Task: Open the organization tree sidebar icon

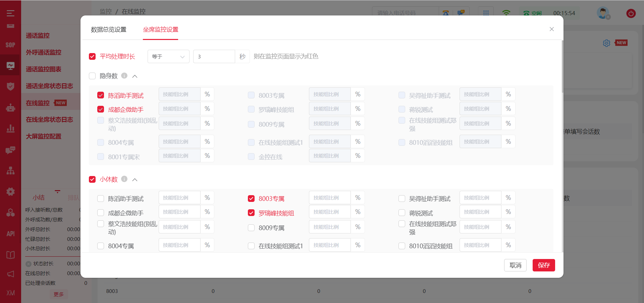Action: (10, 171)
